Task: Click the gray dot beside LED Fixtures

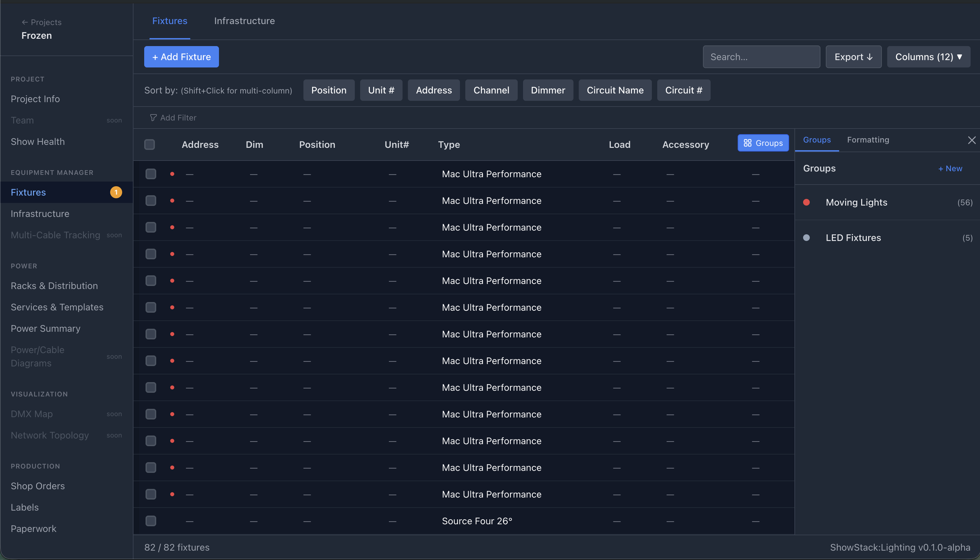Action: pos(806,237)
